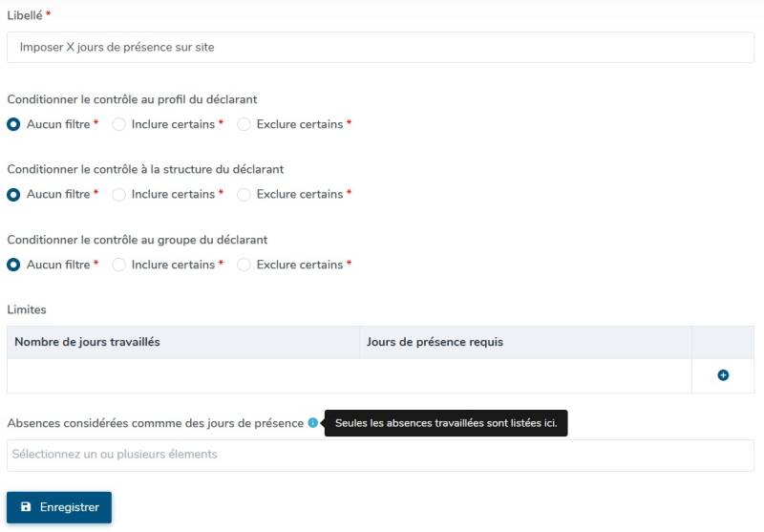Choose 'Exclure certains' for structure du déclarant
Screen dimensions: 764x532
point(244,194)
